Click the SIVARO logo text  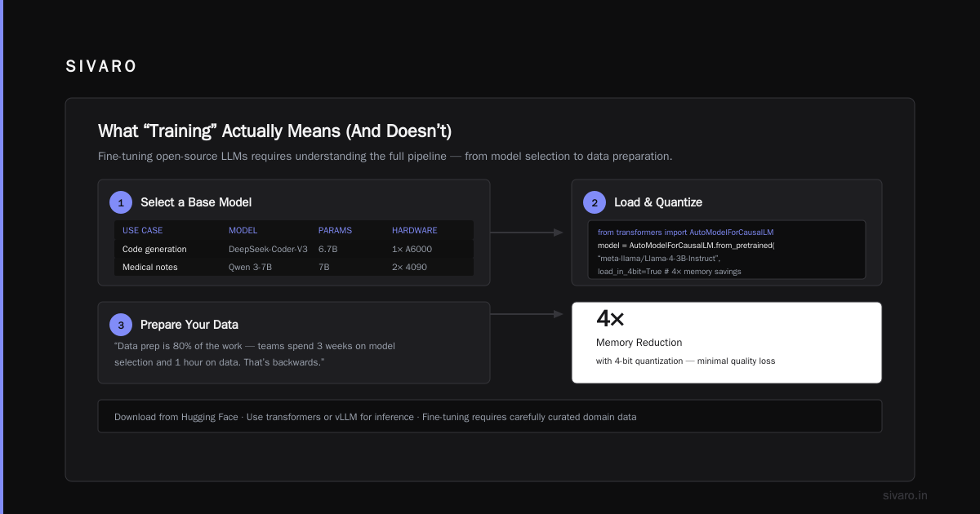click(x=101, y=67)
